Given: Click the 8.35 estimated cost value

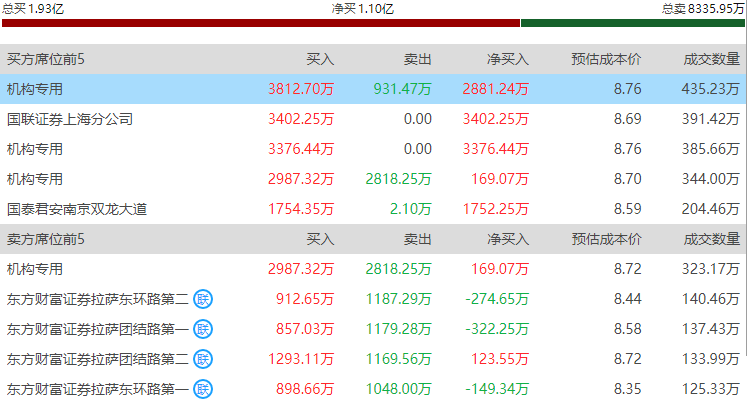Looking at the screenshot, I should click(627, 389).
